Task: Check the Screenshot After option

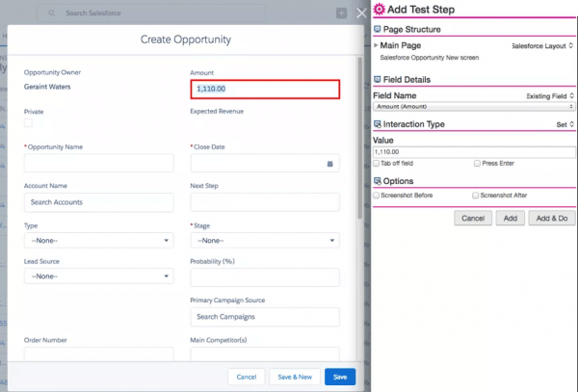Action: coord(476,196)
